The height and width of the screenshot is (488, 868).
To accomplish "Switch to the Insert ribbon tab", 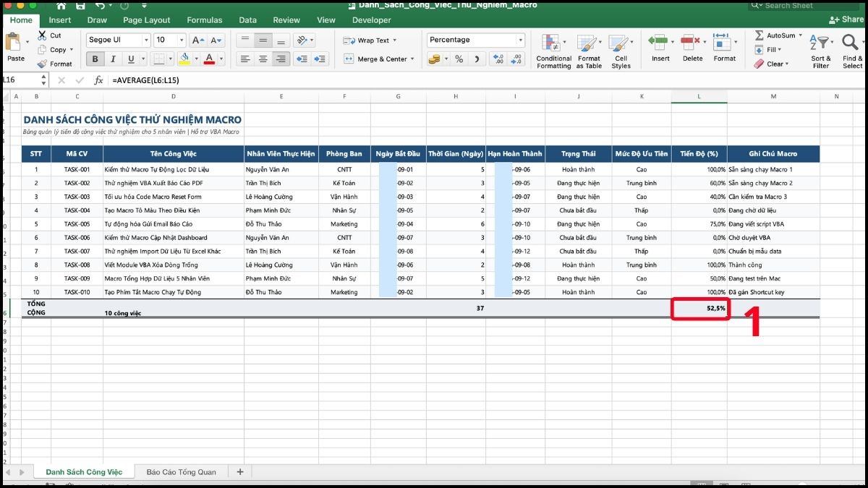I will click(x=59, y=20).
